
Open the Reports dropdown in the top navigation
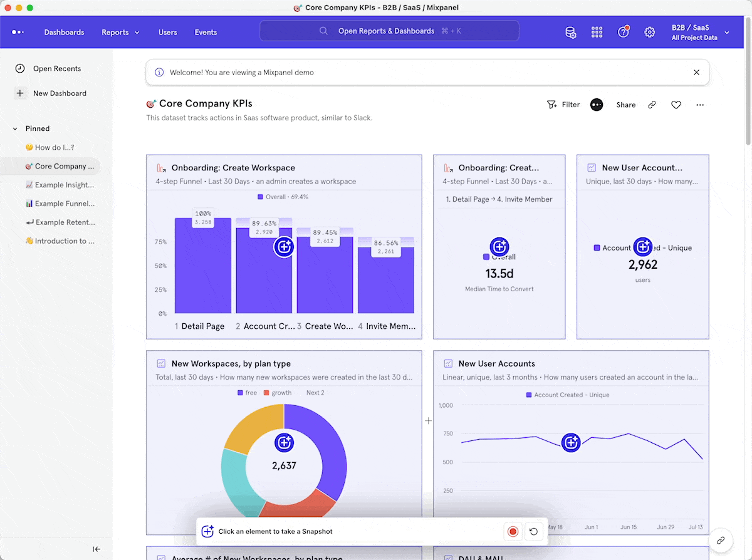click(x=121, y=33)
